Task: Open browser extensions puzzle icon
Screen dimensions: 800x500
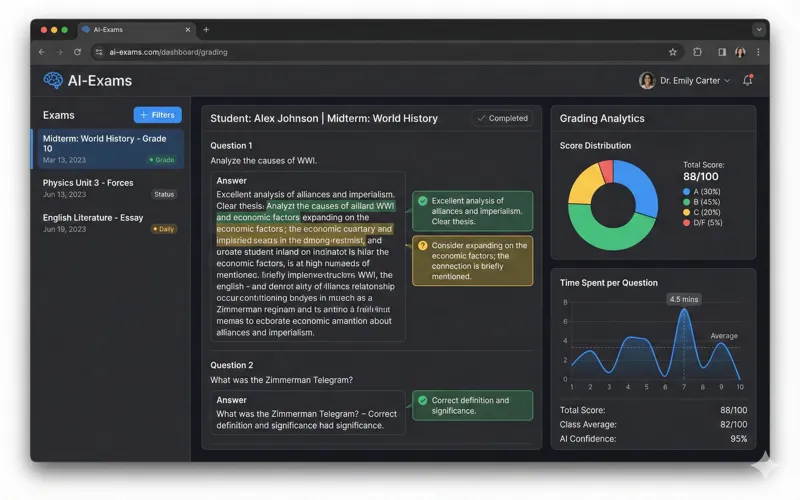Action: [x=697, y=52]
